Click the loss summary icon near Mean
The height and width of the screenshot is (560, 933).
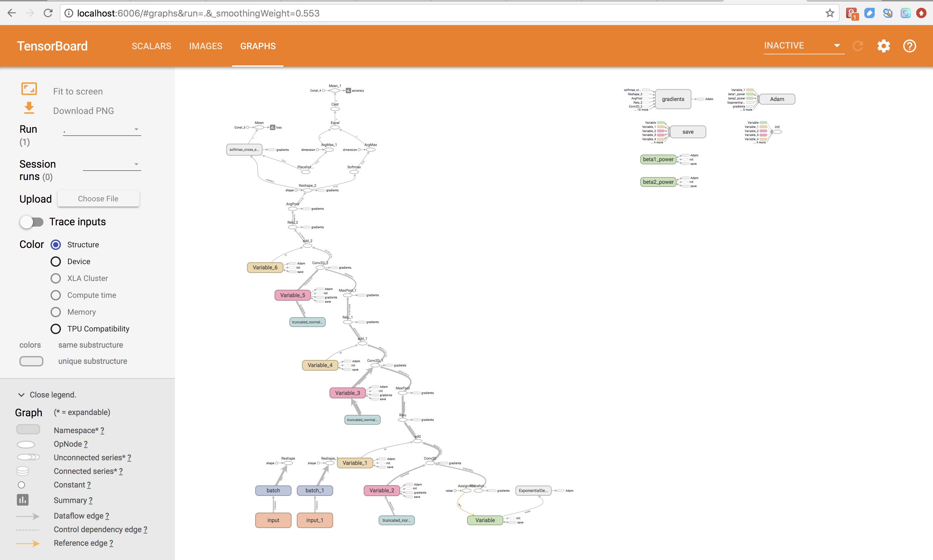(x=273, y=127)
